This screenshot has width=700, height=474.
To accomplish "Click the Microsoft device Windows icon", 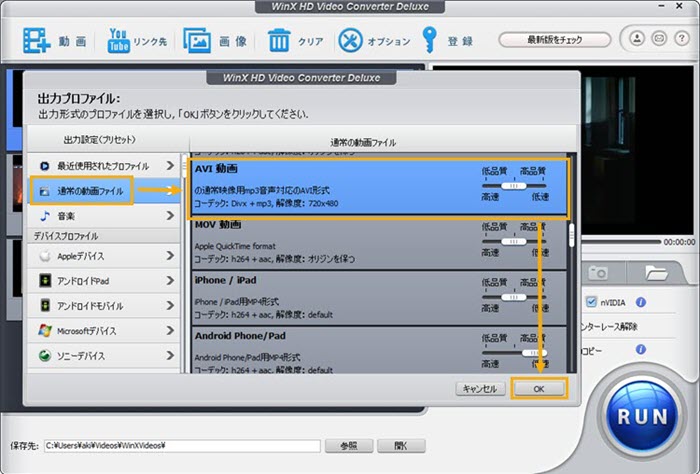I will click(x=45, y=331).
